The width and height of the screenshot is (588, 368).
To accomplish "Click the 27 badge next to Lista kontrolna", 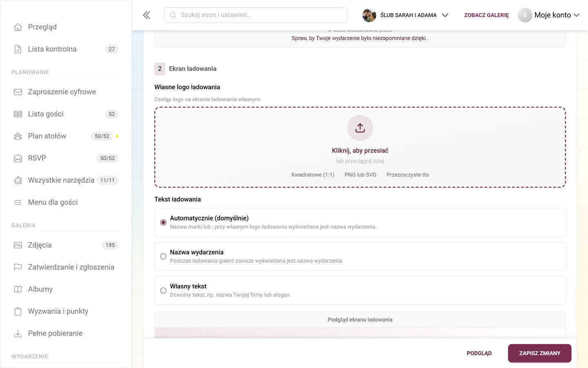I will [112, 49].
